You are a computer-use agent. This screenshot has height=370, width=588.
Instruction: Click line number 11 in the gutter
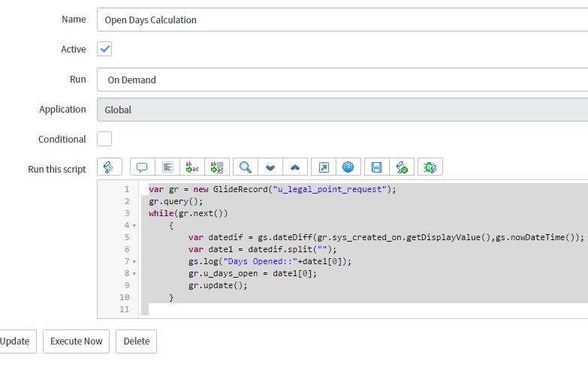pyautogui.click(x=124, y=309)
